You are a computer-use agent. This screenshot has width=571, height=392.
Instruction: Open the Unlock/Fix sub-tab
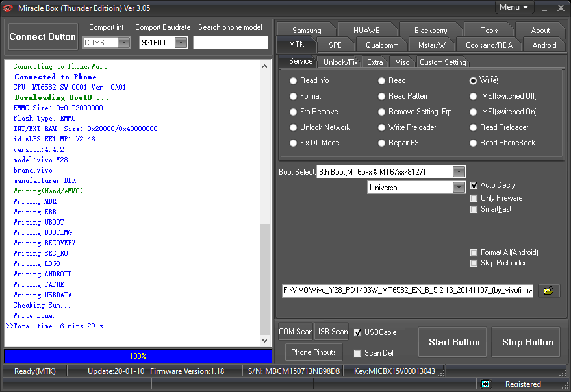[x=340, y=62]
